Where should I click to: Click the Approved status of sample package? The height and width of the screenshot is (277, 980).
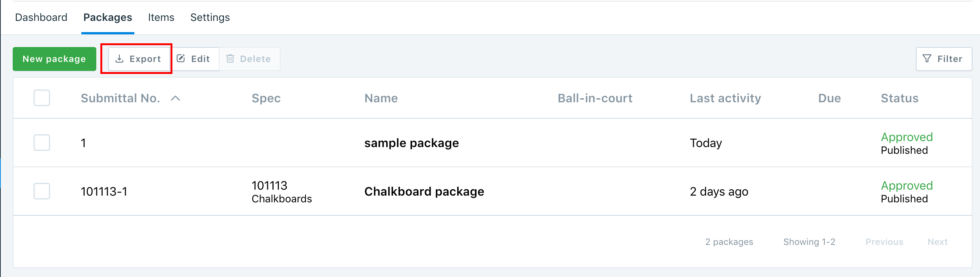click(906, 137)
